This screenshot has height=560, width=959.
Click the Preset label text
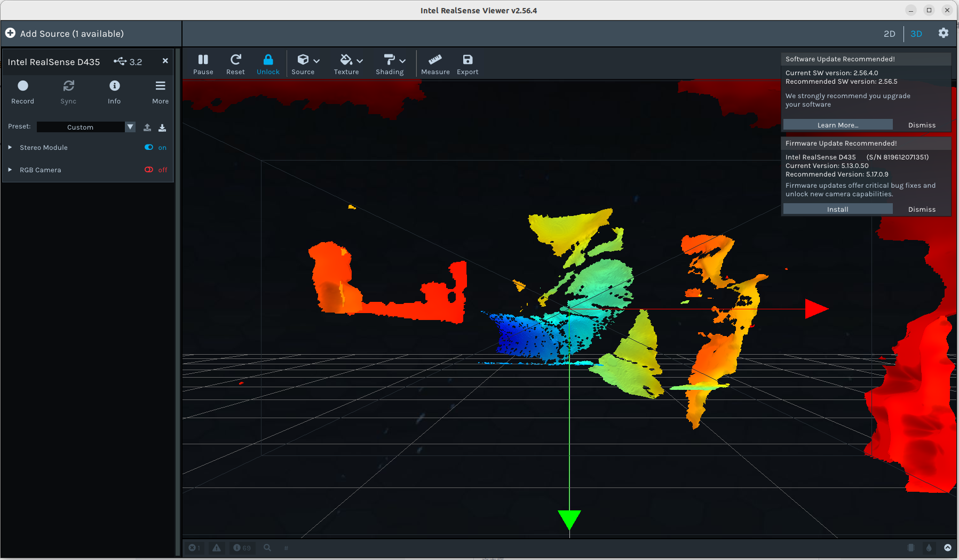(19, 126)
